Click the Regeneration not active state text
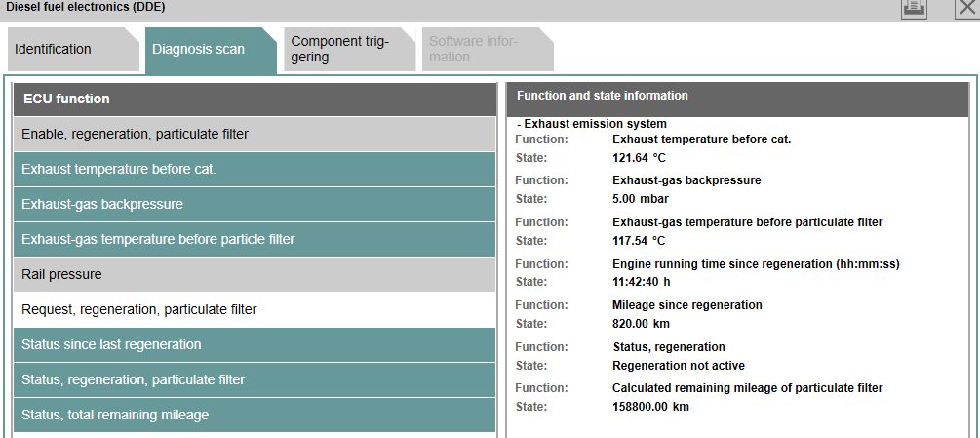The width and height of the screenshot is (980, 438). [x=678, y=366]
